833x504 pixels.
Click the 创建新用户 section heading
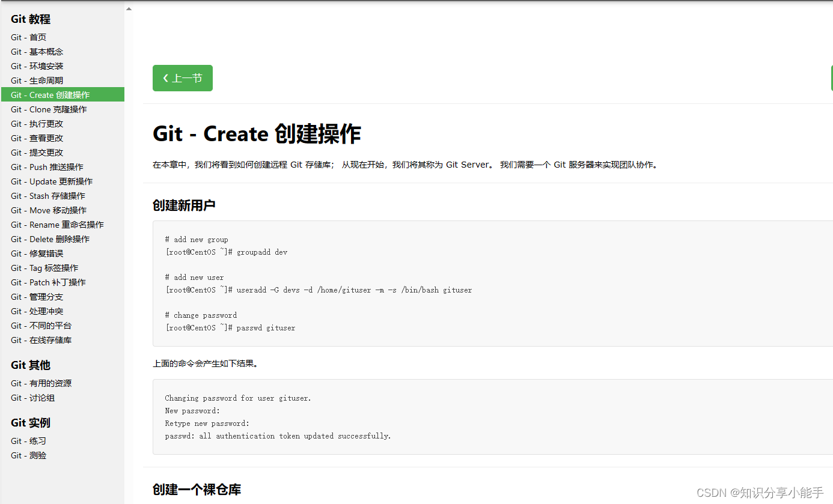click(184, 205)
